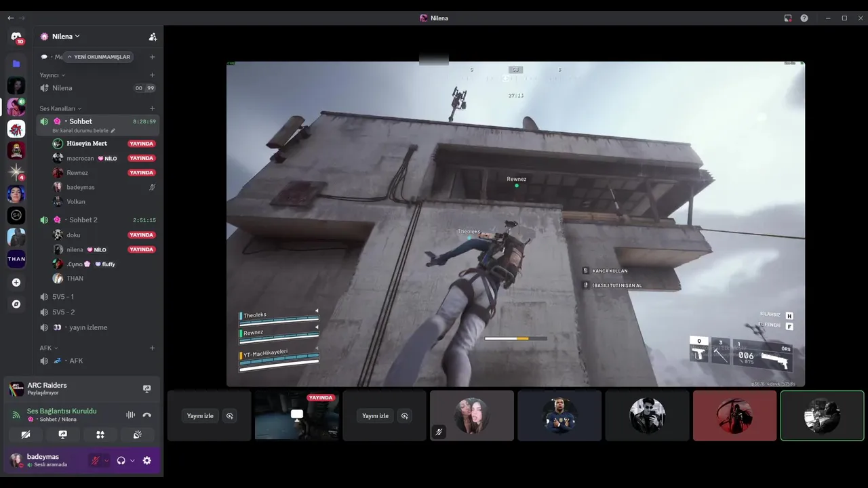Open the THAN server icon
The height and width of the screenshot is (488, 868).
[x=16, y=258]
